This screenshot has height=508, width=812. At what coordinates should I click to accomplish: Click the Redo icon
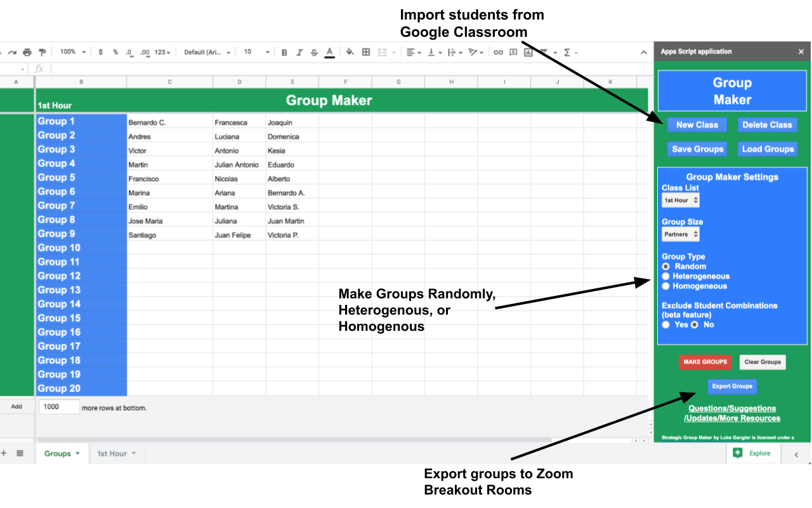pyautogui.click(x=11, y=52)
